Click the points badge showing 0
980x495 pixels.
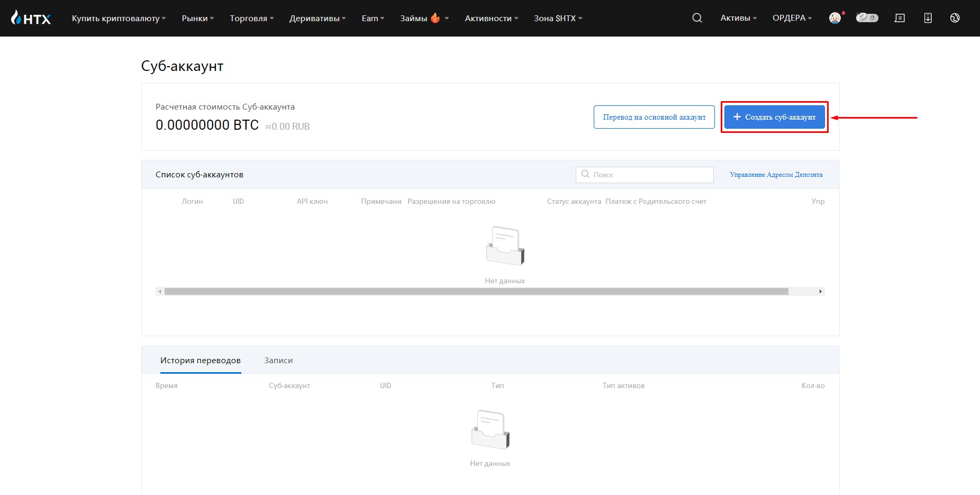867,18
